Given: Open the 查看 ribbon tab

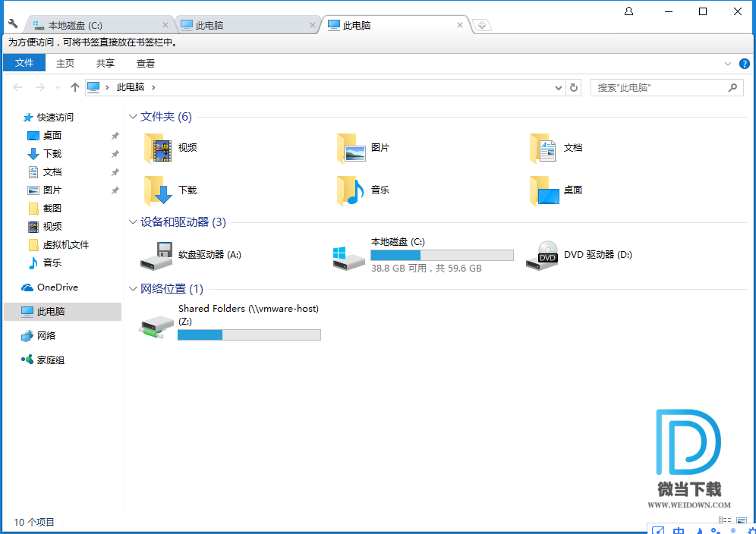Looking at the screenshot, I should 146,64.
